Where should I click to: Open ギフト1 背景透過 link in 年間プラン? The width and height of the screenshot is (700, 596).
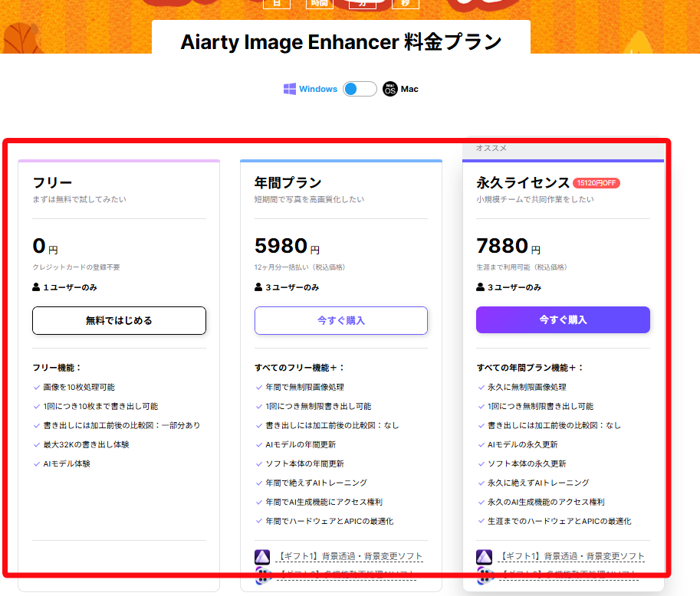tap(350, 556)
